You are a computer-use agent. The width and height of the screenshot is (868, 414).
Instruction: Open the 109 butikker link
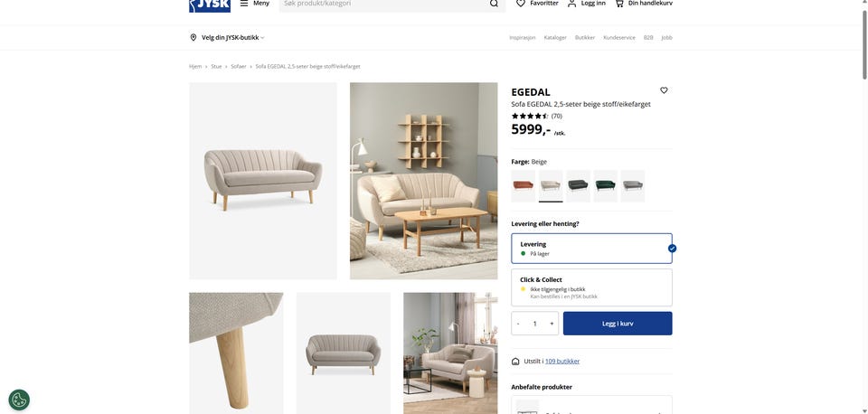[562, 362]
